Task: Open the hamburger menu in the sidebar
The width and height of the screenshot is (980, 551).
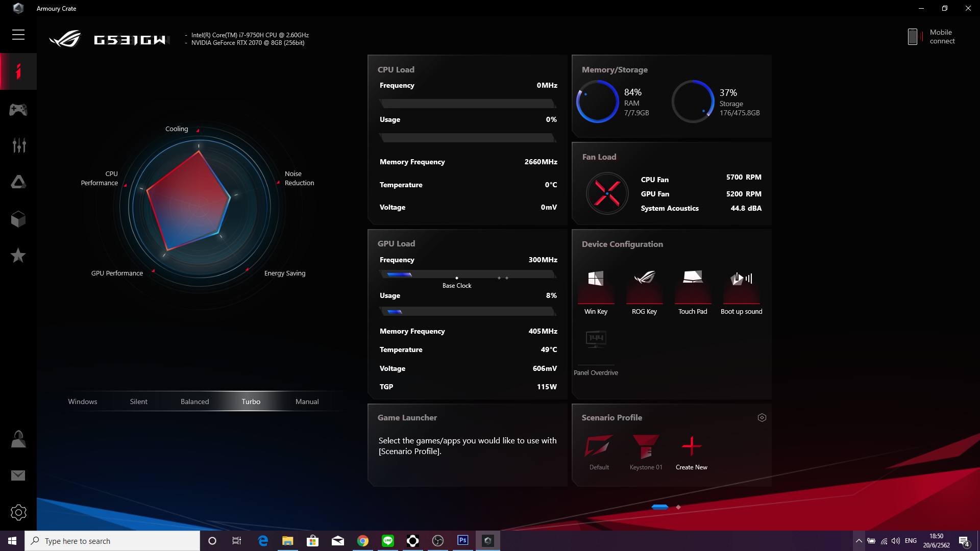Action: [x=18, y=35]
